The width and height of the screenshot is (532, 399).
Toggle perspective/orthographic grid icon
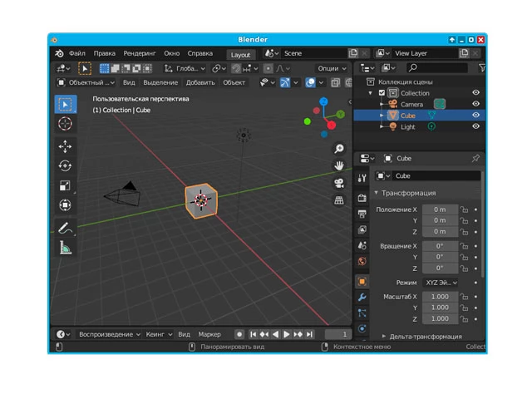pos(339,200)
